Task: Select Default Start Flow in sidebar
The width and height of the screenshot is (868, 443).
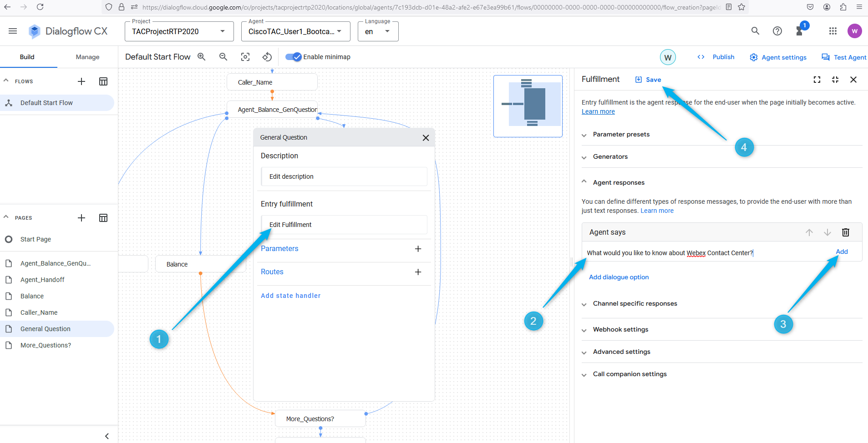Action: (57, 103)
